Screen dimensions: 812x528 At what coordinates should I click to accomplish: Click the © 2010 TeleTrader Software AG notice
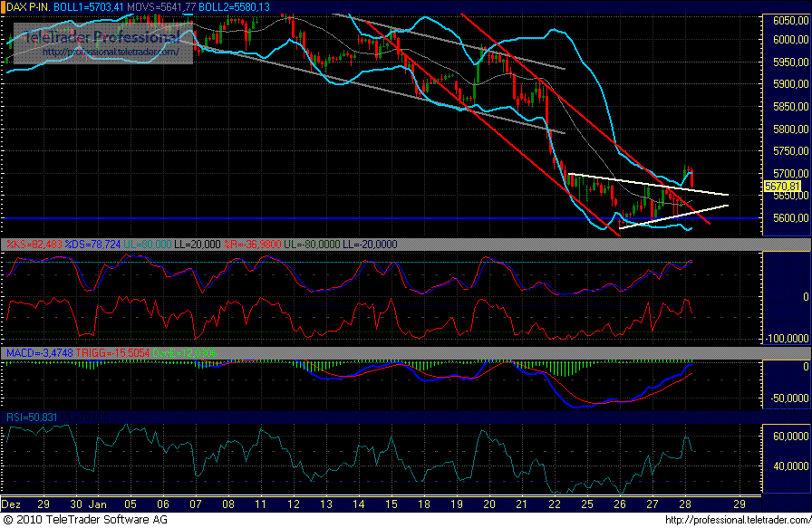tap(85, 520)
